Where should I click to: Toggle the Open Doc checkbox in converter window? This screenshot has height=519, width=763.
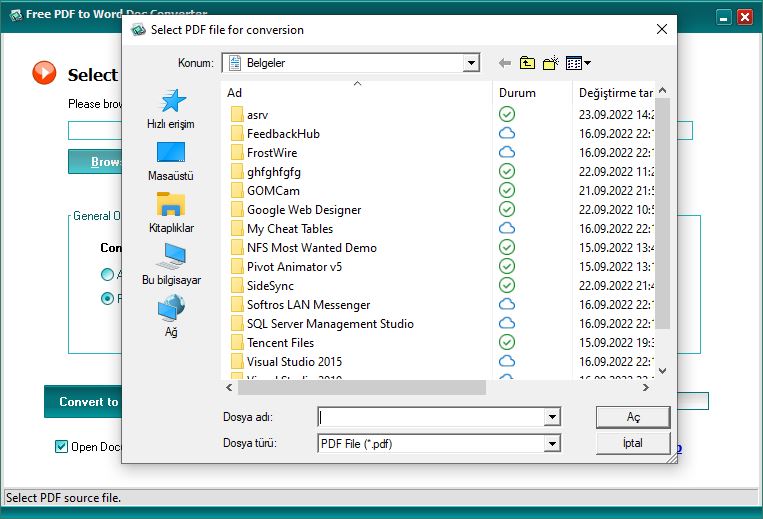point(61,446)
